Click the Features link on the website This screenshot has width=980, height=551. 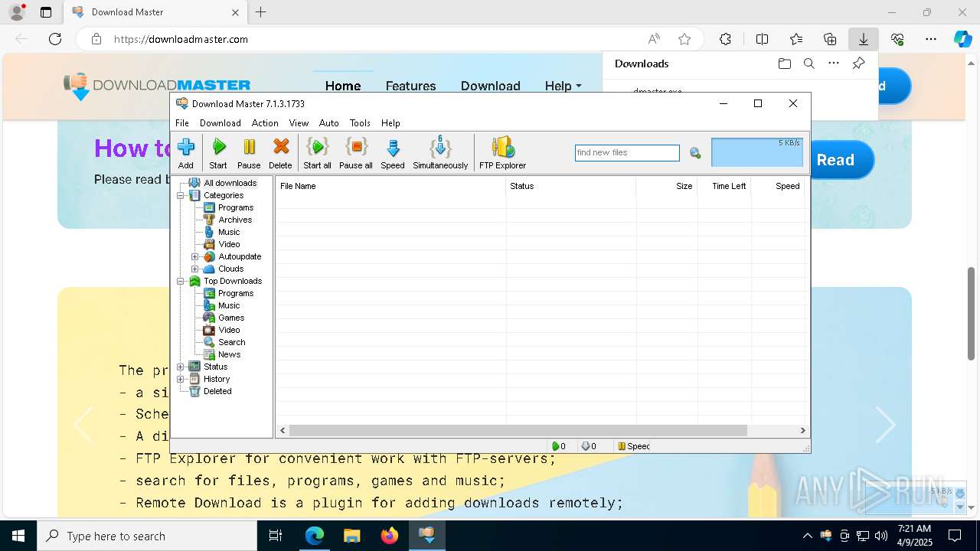pos(410,86)
